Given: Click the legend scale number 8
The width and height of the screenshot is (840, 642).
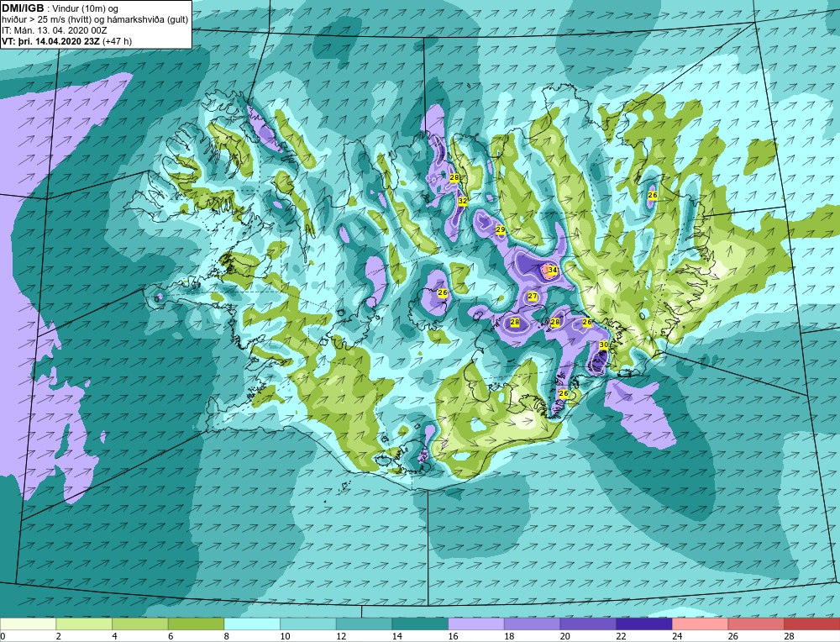Looking at the screenshot, I should coord(227,637).
